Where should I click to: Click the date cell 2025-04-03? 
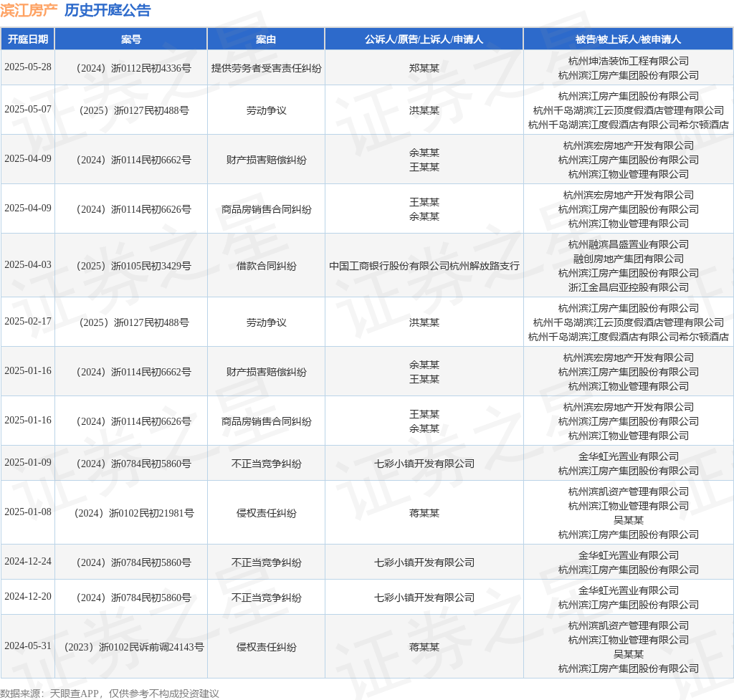pyautogui.click(x=28, y=264)
